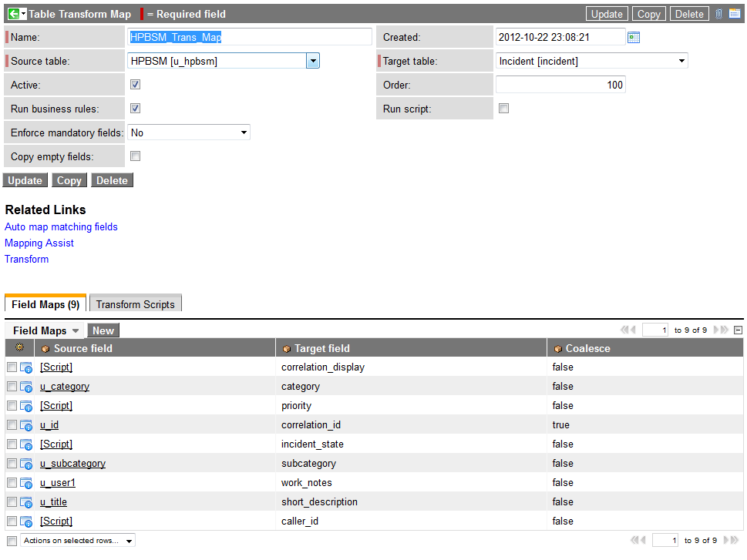Click the Target field column header icon
This screenshot has width=747, height=560.
[286, 349]
